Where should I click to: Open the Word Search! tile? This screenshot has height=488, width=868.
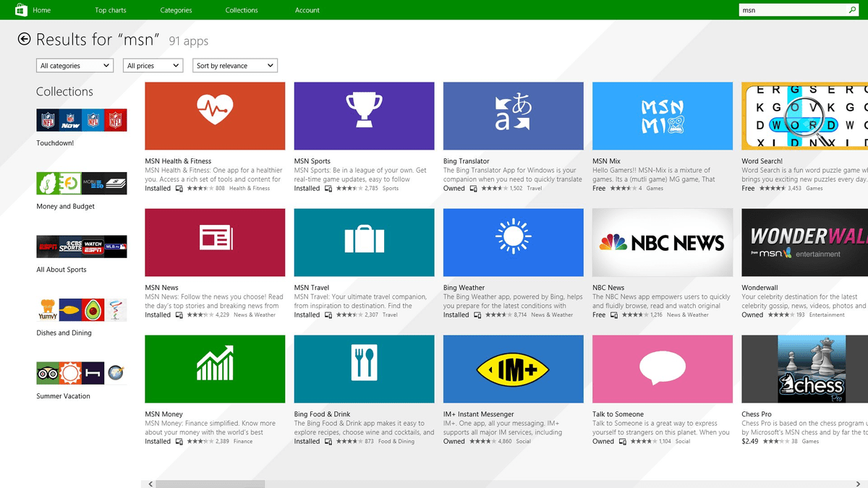[804, 116]
